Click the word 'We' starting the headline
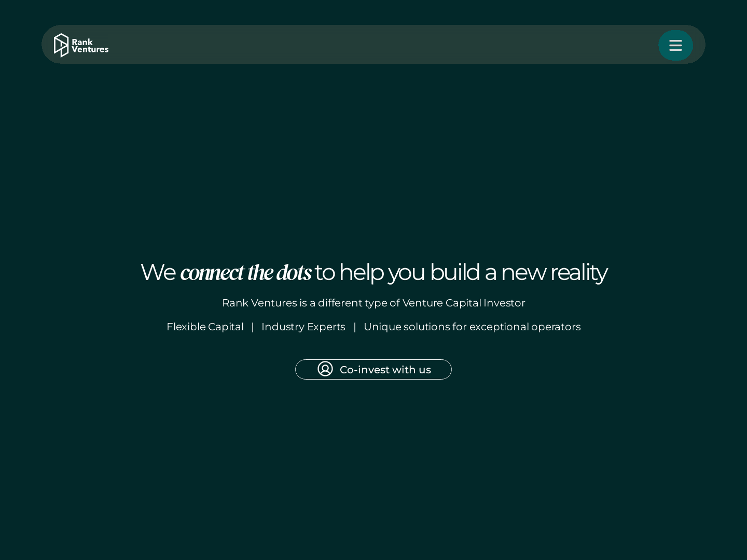Screen dimensions: 747x560 [x=158, y=272]
